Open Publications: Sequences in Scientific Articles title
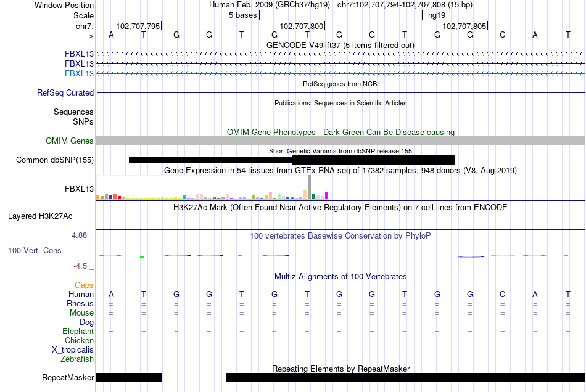 pyautogui.click(x=340, y=103)
